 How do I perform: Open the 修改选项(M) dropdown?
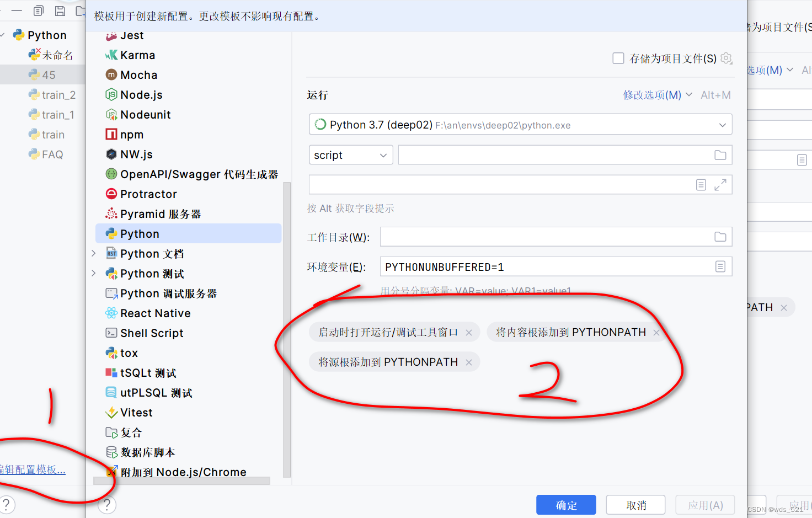[x=658, y=95]
